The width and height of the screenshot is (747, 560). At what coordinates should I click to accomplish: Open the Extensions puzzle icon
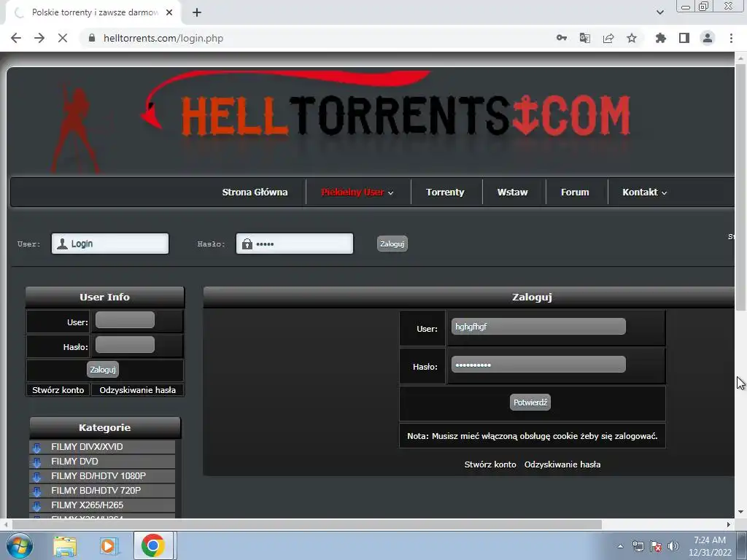(x=661, y=38)
